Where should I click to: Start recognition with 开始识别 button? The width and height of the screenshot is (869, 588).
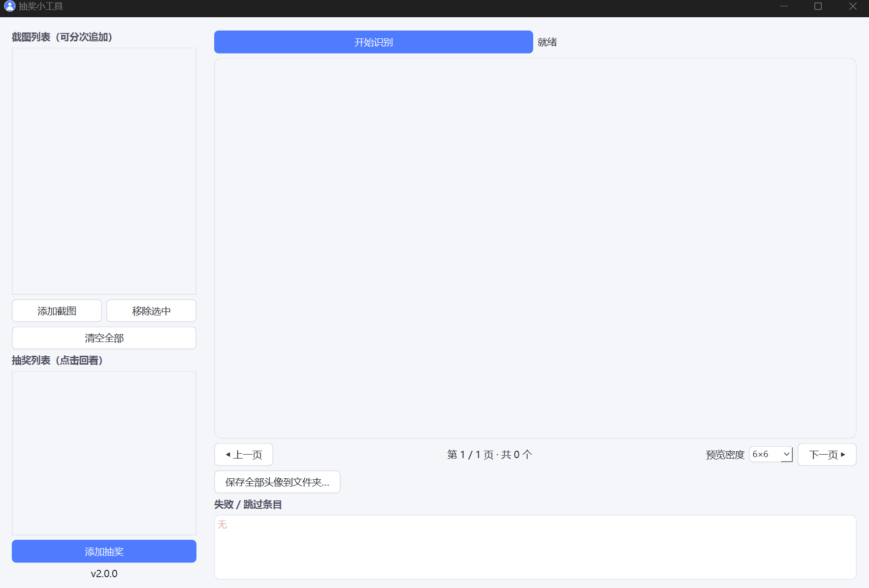pyautogui.click(x=373, y=42)
